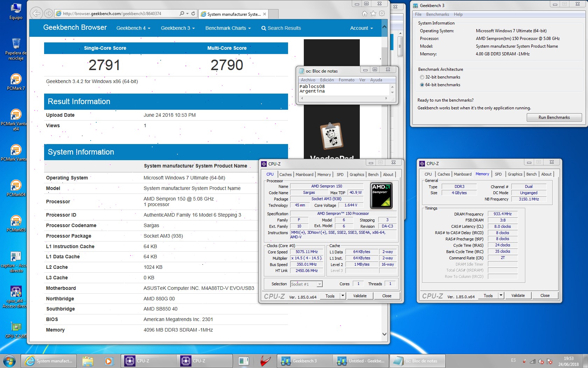Click the browser page scrollbar up arrow
Viewport: 588px width, 368px height.
pos(385,27)
